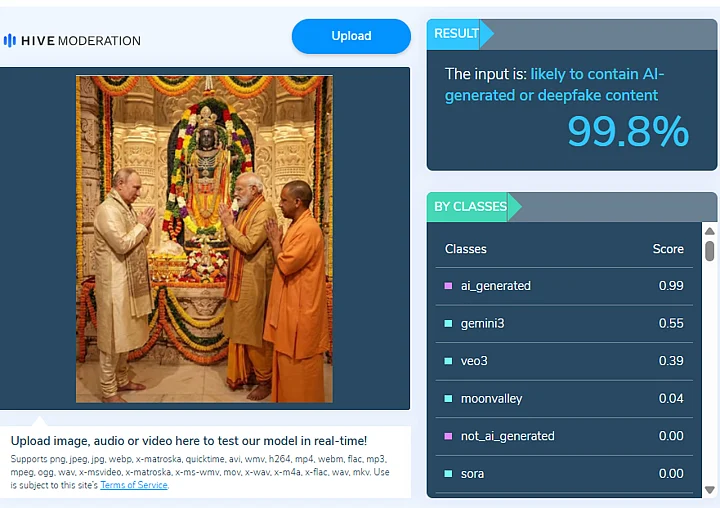Click the purple marker beside ai_generated

(448, 286)
